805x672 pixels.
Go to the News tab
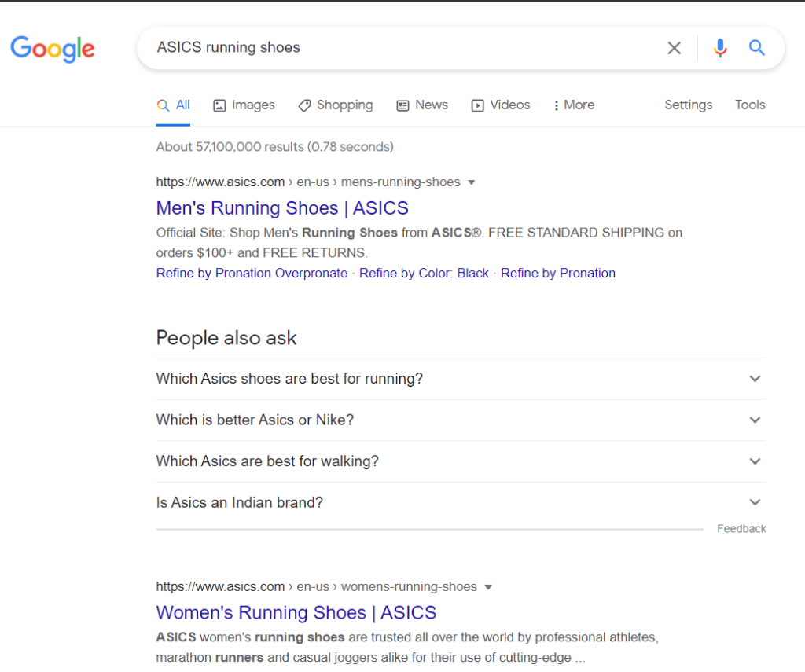pyautogui.click(x=422, y=105)
